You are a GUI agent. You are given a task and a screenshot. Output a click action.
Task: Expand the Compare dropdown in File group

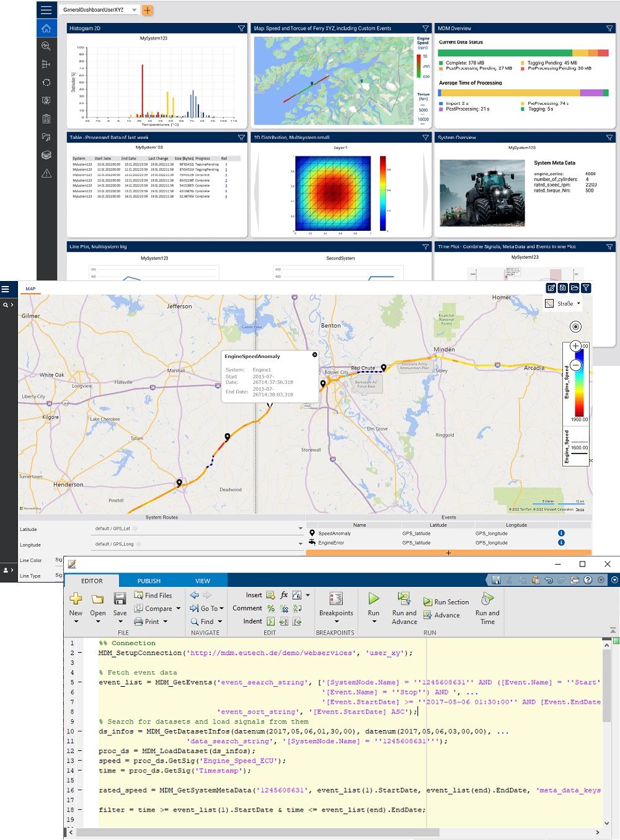pos(178,609)
